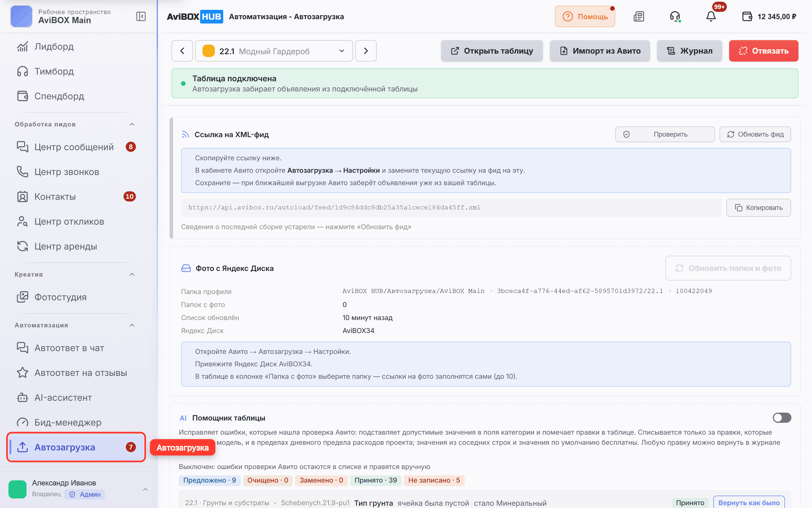
Task: Click Александр Иванов green avatar
Action: point(17,489)
